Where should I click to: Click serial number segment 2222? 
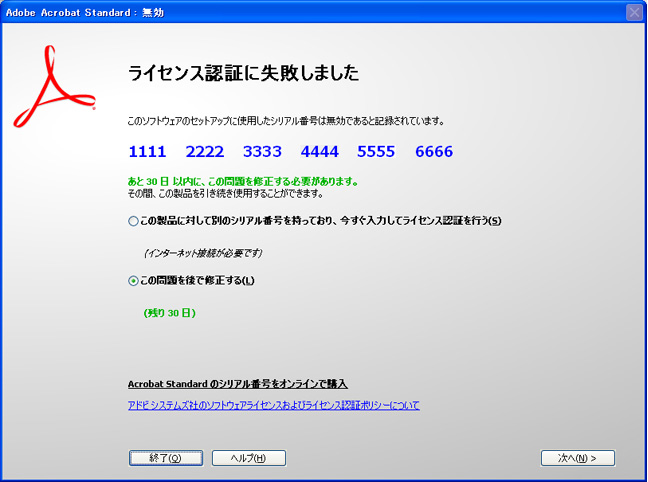coord(205,152)
